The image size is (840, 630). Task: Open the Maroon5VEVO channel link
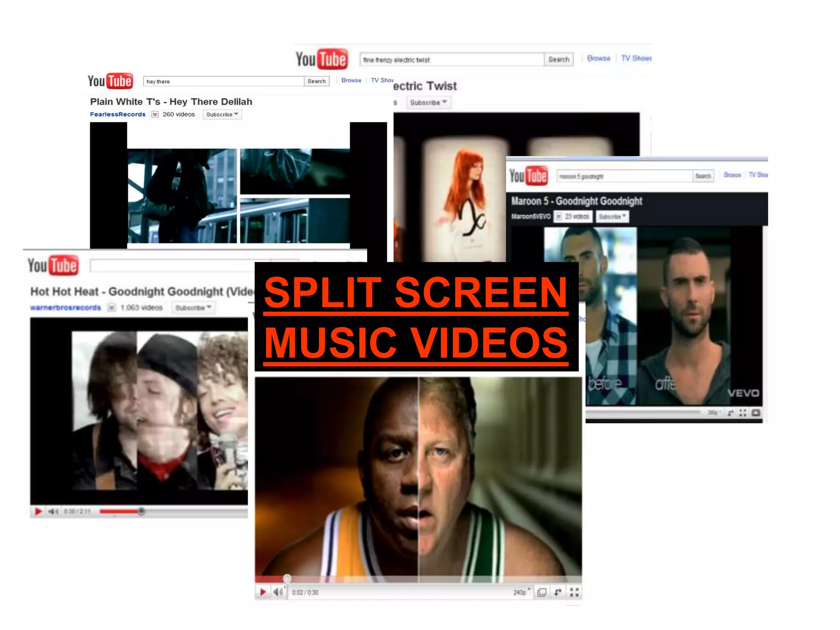tap(531, 217)
